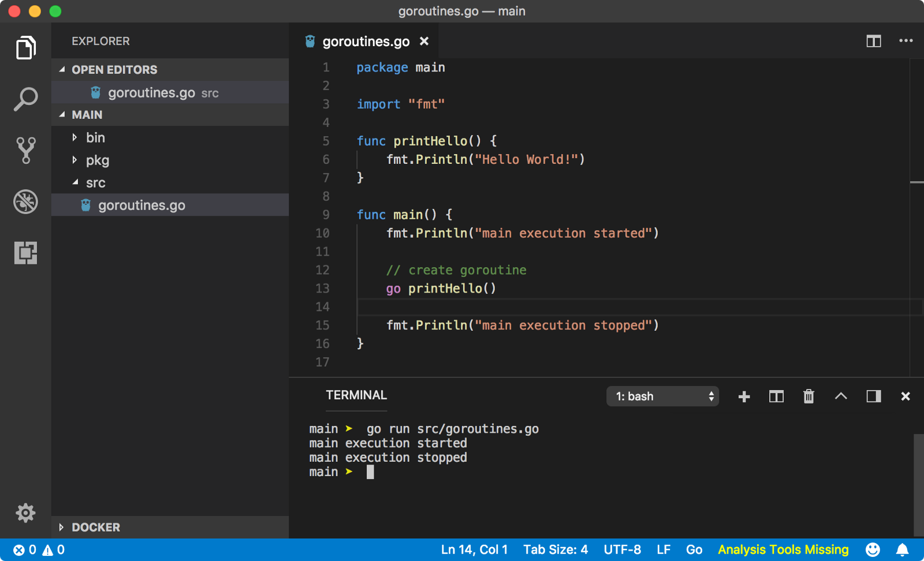Click the Analysis Tools Missing warning
The width and height of the screenshot is (924, 561).
783,550
